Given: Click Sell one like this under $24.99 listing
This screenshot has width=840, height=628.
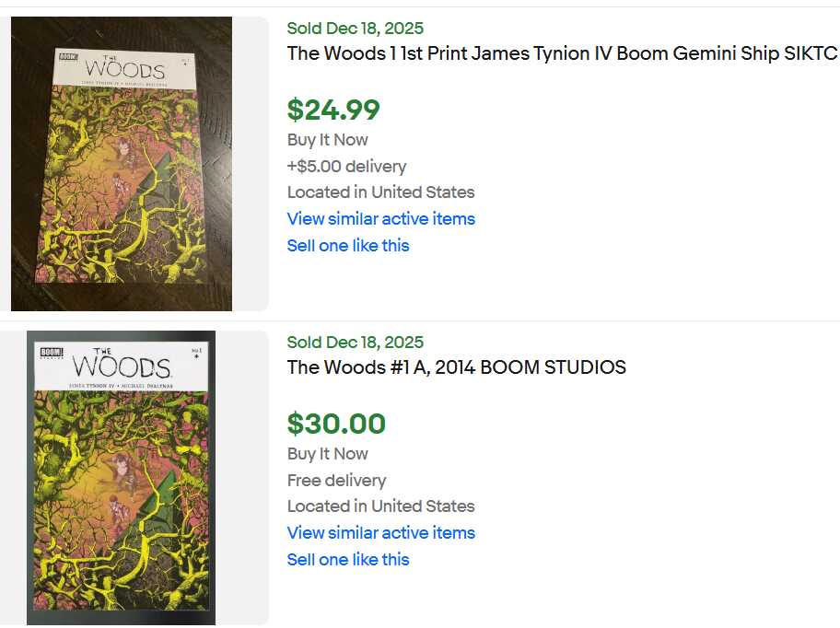Looking at the screenshot, I should [347, 246].
